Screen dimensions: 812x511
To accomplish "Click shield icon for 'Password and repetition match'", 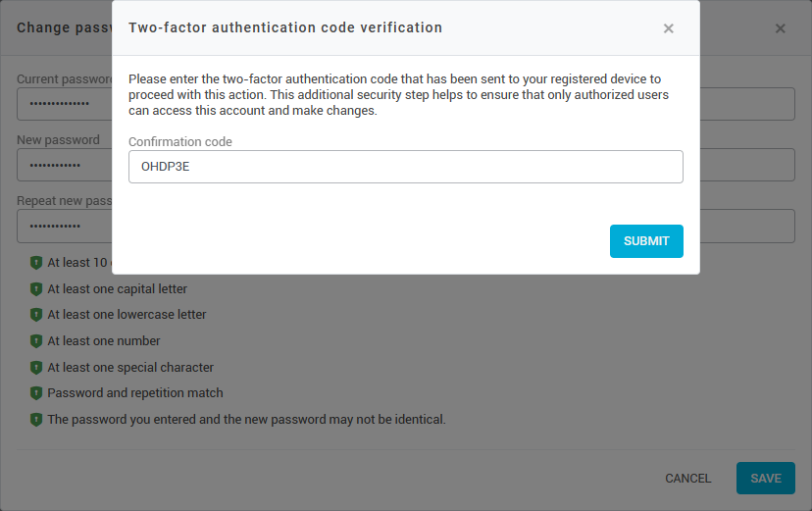I will point(36,393).
